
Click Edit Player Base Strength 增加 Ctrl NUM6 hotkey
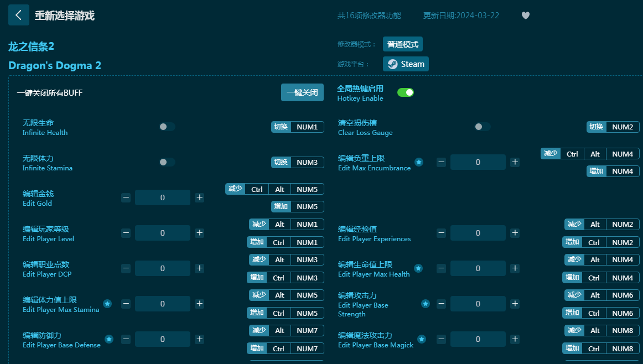point(601,313)
